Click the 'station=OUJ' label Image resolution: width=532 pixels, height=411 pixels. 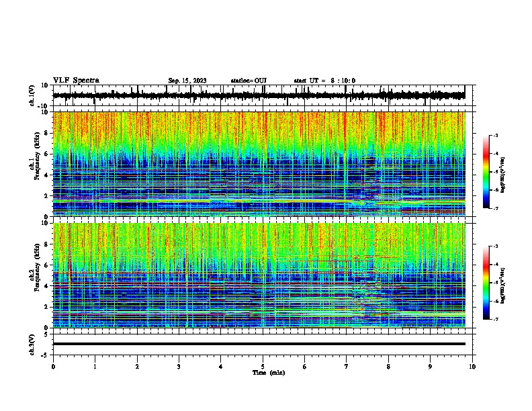point(249,81)
